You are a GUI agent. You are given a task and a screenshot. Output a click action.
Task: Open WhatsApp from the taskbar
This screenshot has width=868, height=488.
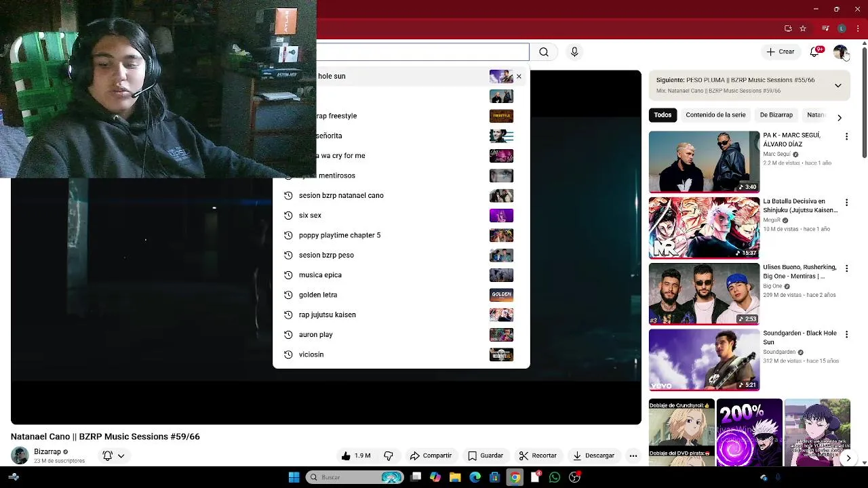pyautogui.click(x=555, y=477)
